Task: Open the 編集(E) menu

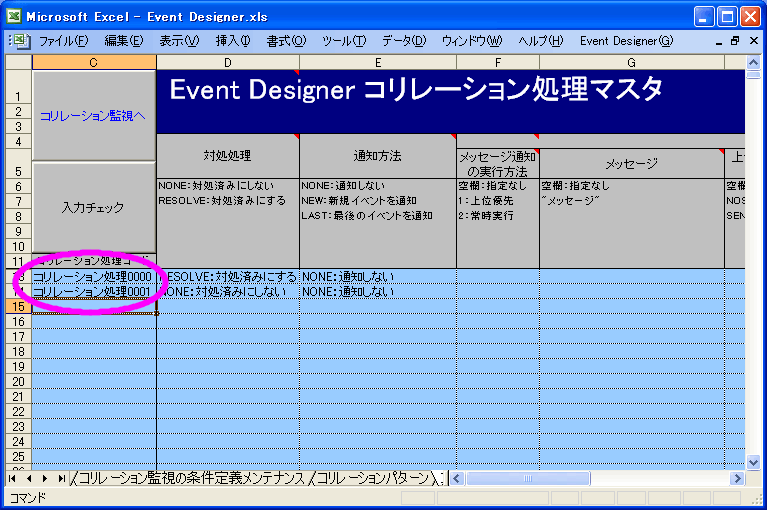Action: tap(124, 41)
